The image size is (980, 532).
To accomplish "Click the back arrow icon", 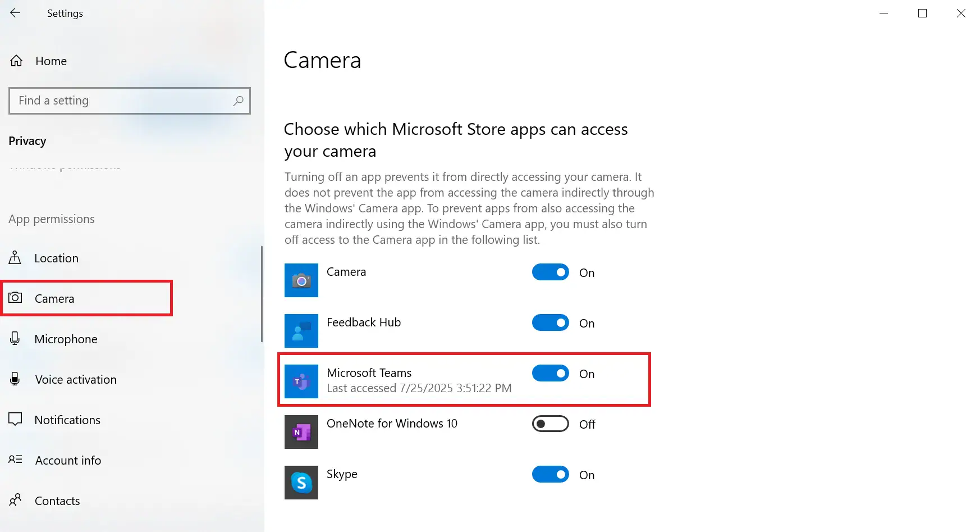I will pos(15,13).
